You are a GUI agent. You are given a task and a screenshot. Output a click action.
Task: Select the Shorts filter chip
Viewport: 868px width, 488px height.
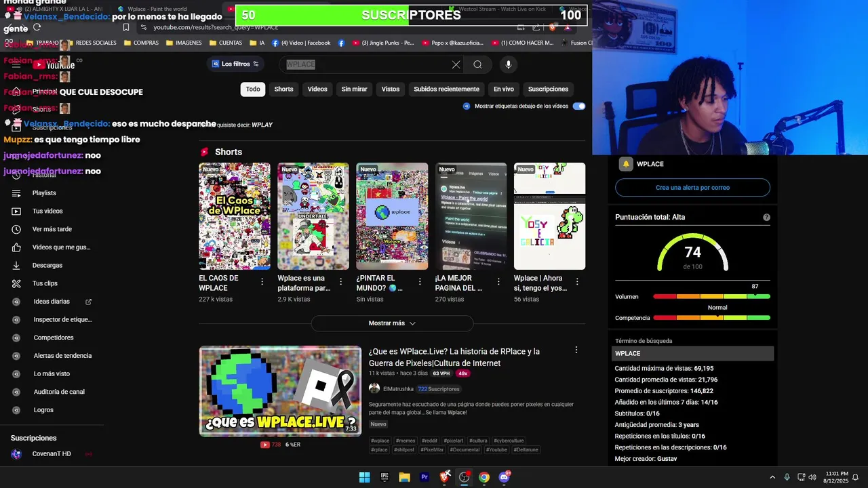pyautogui.click(x=283, y=89)
